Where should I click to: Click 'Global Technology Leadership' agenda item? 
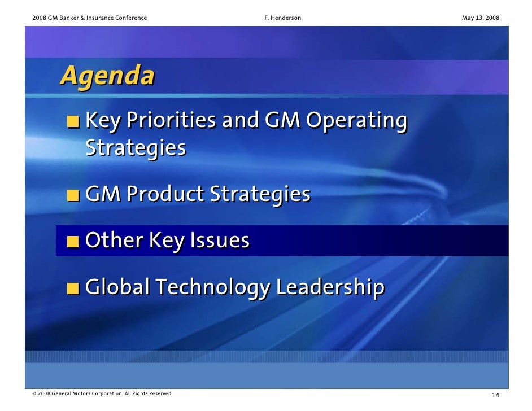(x=235, y=287)
